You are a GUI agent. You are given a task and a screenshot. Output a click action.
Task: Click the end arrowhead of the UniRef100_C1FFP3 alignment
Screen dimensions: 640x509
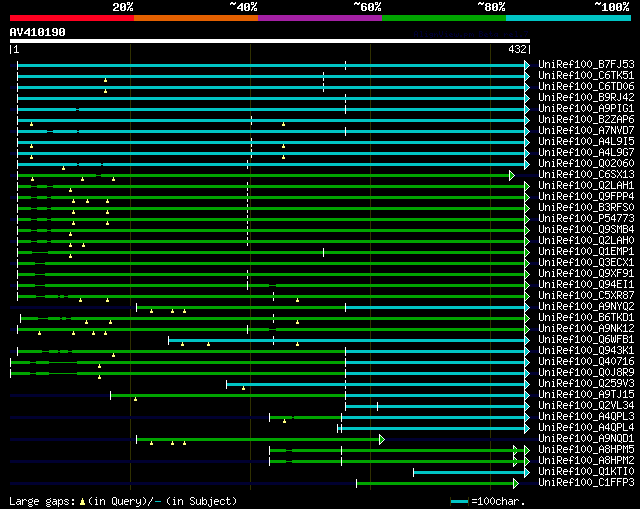516,484
